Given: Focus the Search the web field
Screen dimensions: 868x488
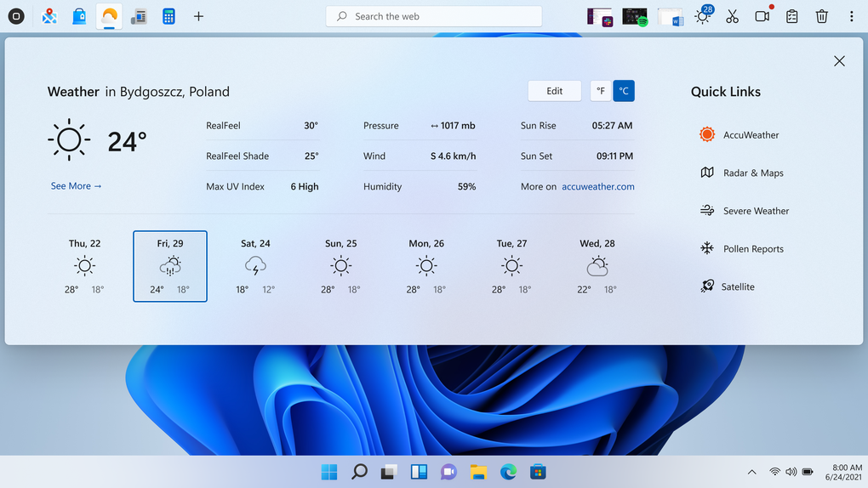Looking at the screenshot, I should (434, 16).
